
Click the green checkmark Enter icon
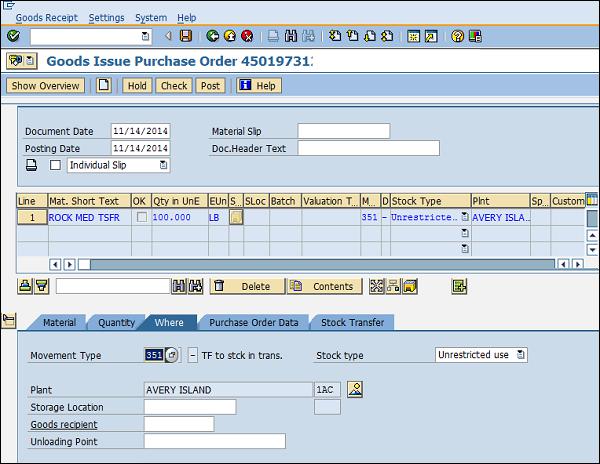[13, 36]
